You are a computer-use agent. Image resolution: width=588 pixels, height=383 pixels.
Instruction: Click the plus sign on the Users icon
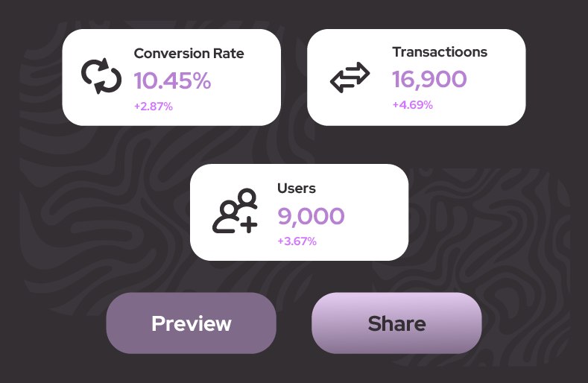click(248, 224)
